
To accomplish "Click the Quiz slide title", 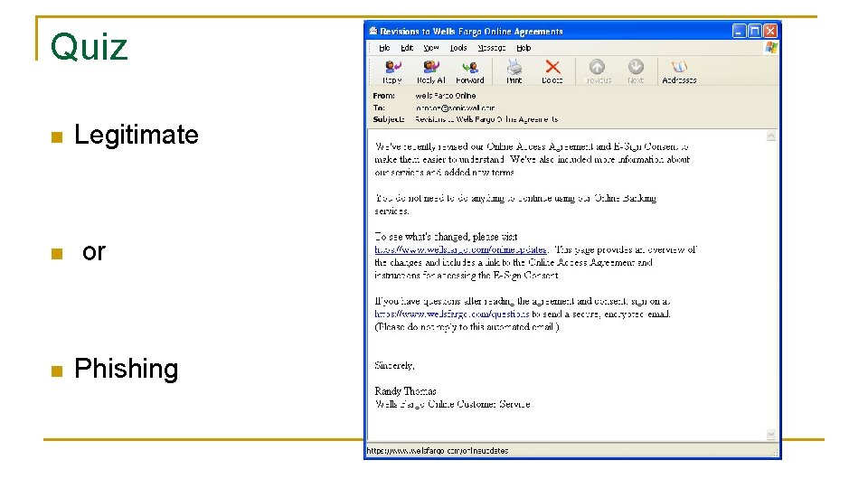I will [x=90, y=47].
